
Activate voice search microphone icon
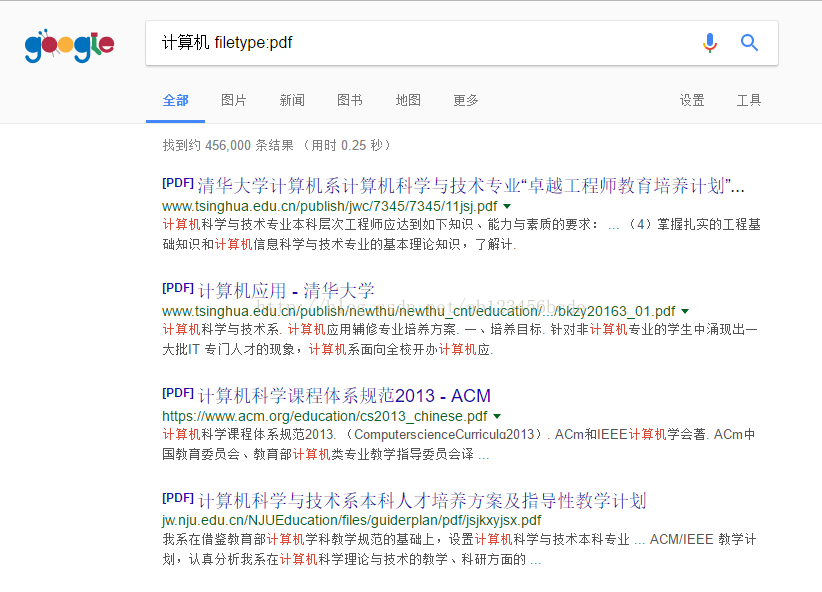click(710, 42)
